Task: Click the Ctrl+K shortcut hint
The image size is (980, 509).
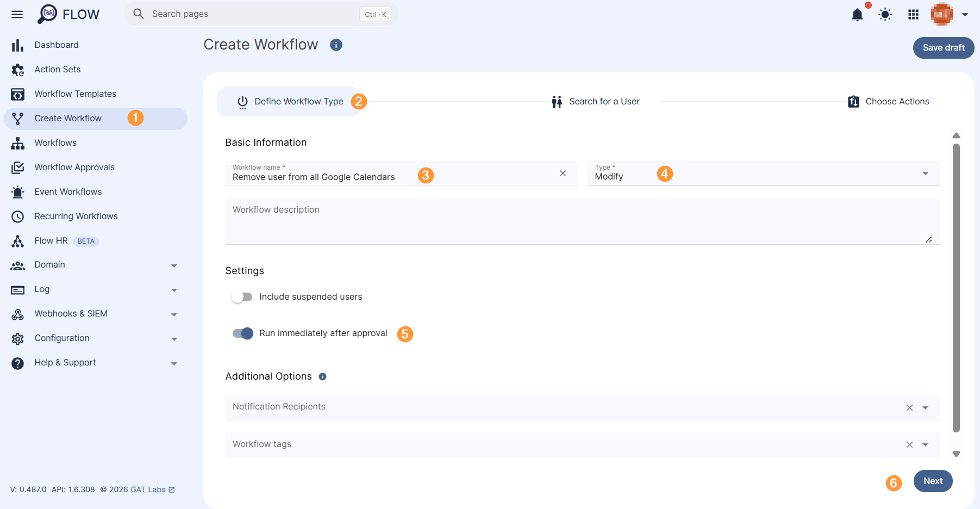Action: 376,14
